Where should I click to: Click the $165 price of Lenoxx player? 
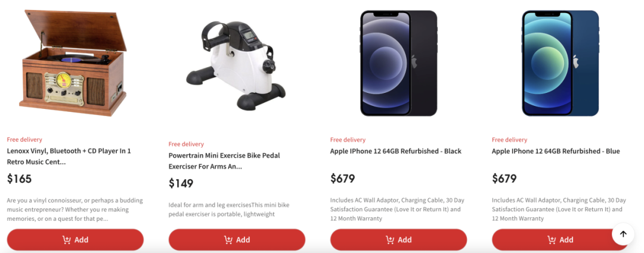click(19, 179)
